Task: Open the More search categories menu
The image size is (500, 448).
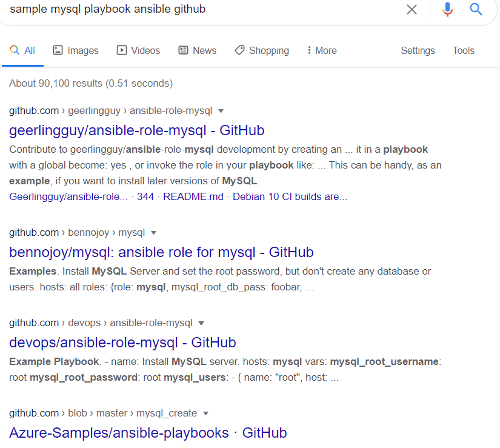Action: pyautogui.click(x=322, y=50)
